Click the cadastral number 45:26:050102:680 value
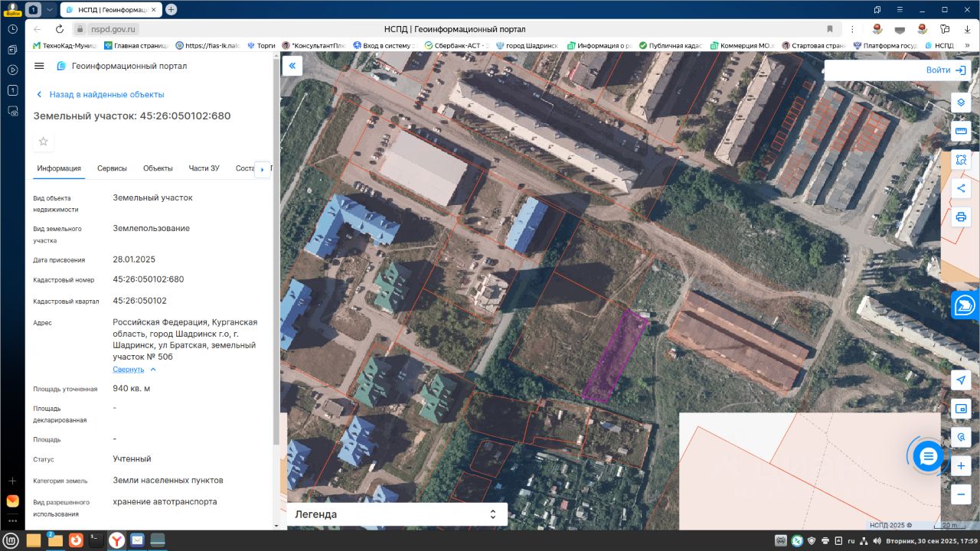Image resolution: width=980 pixels, height=551 pixels. pos(149,279)
